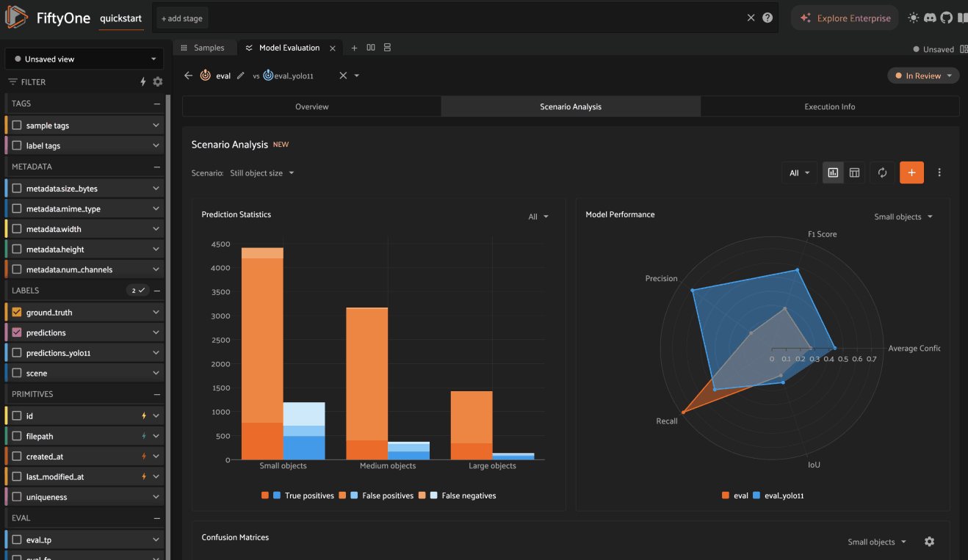Toggle eval_yolo11 radar legend entry
The width and height of the screenshot is (968, 560).
point(778,495)
